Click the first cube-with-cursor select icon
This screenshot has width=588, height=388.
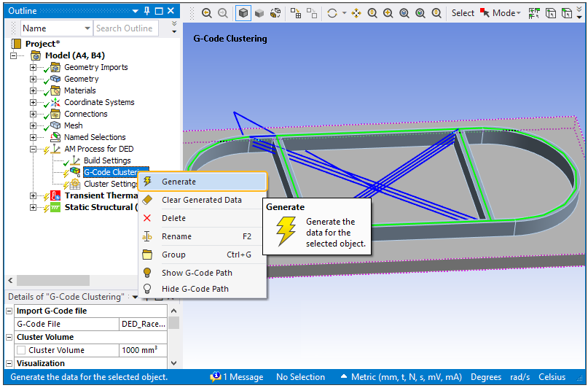click(x=551, y=13)
